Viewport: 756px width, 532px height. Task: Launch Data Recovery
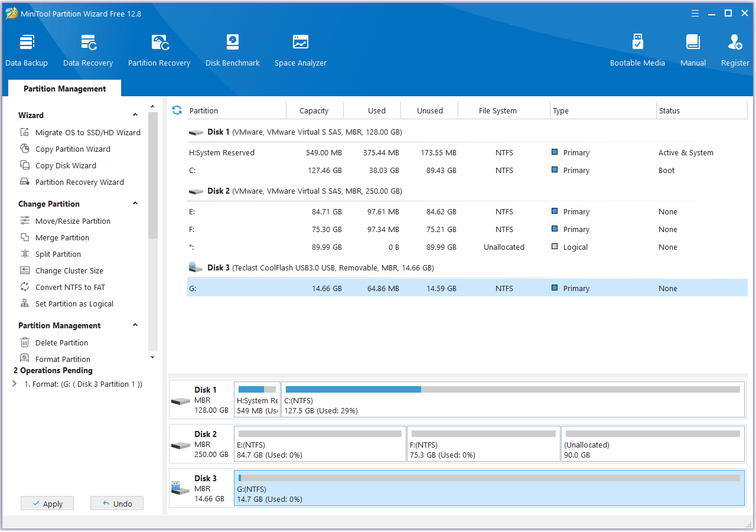tap(88, 51)
